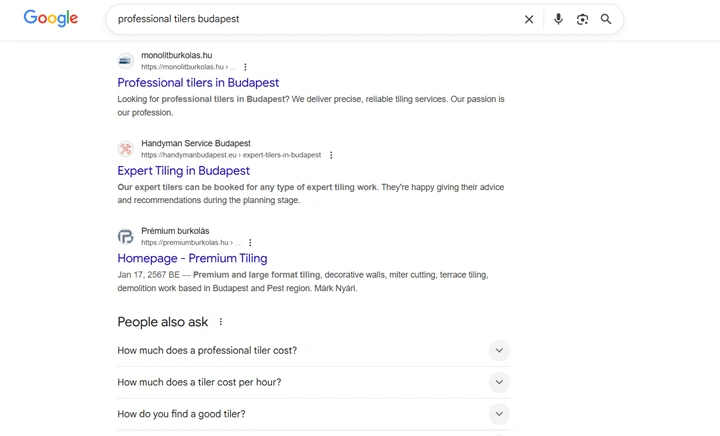720x436 pixels.
Task: Start voice search with microphone icon
Action: (x=558, y=19)
